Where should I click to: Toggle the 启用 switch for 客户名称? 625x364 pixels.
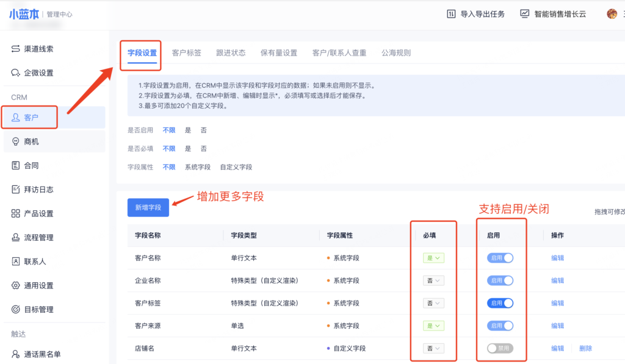[500, 258]
